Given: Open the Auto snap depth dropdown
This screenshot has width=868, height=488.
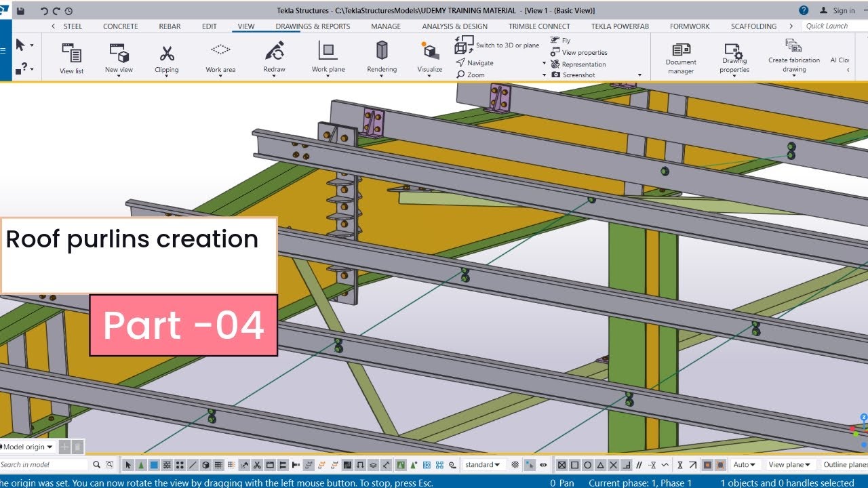Looking at the screenshot, I should [x=745, y=465].
